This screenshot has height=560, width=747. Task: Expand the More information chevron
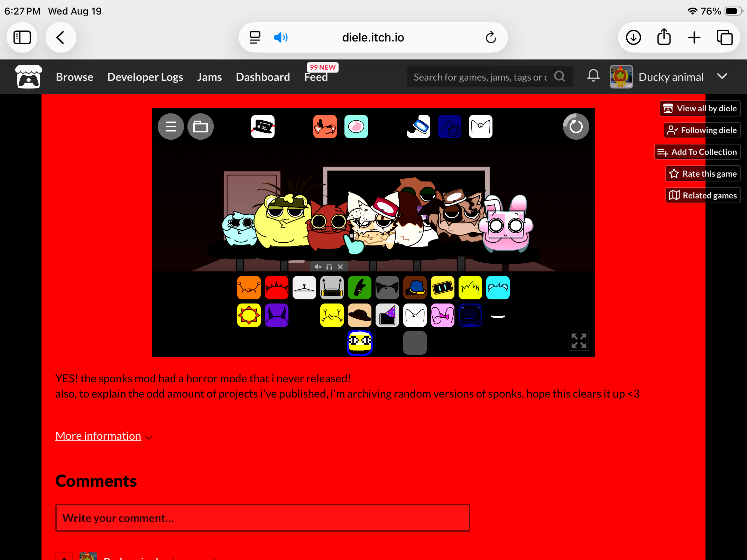coord(149,437)
